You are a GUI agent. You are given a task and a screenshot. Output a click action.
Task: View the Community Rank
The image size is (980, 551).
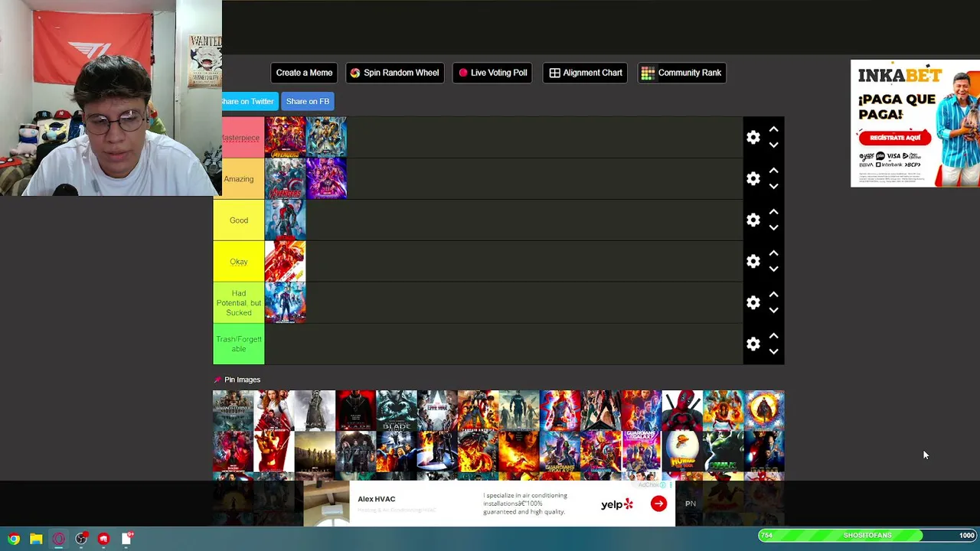681,73
